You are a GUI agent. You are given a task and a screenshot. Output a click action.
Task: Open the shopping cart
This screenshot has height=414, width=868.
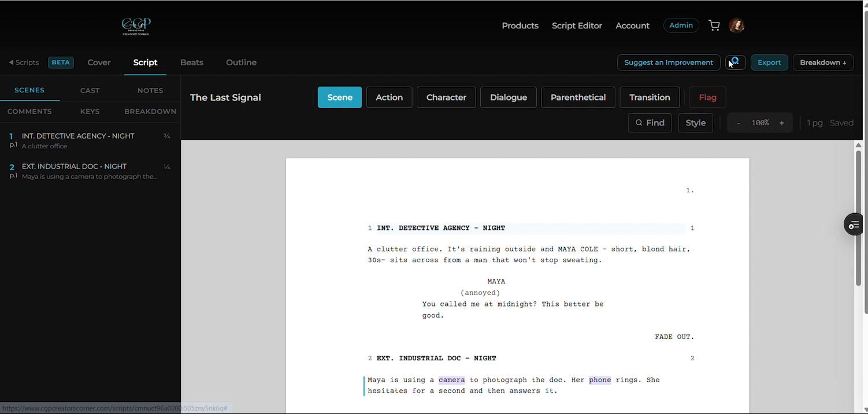tap(714, 25)
